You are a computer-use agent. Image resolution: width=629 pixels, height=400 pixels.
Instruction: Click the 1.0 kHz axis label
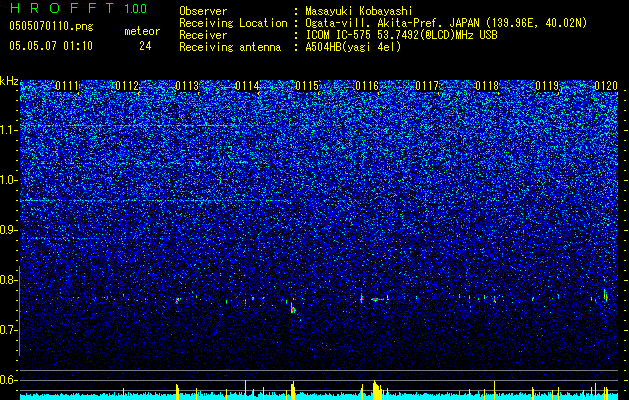pos(9,180)
